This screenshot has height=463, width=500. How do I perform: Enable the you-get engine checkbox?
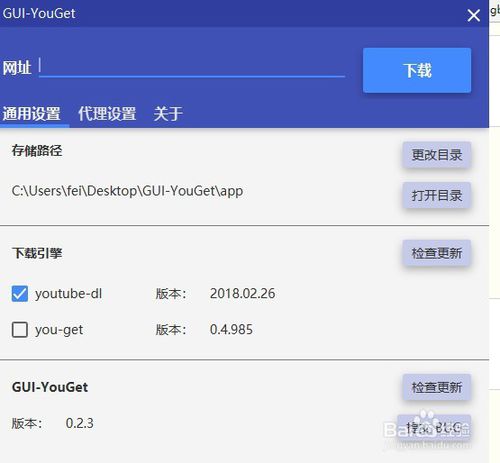(x=20, y=330)
